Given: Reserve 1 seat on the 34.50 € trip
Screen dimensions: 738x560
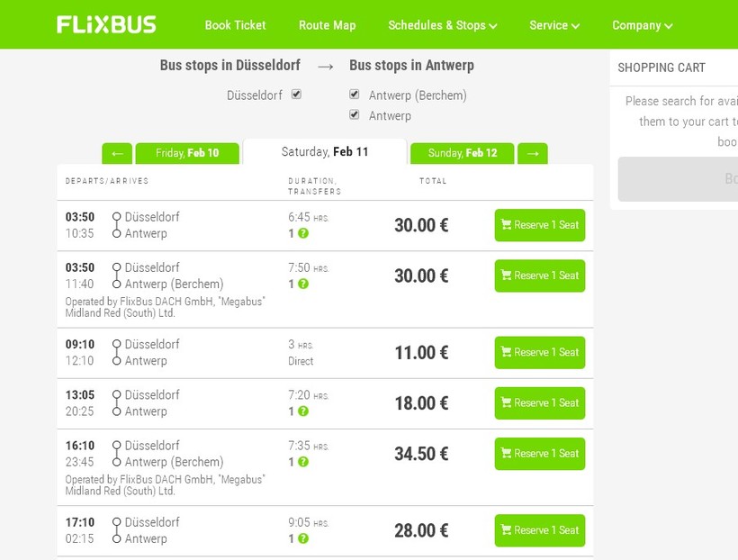Looking at the screenshot, I should point(540,454).
